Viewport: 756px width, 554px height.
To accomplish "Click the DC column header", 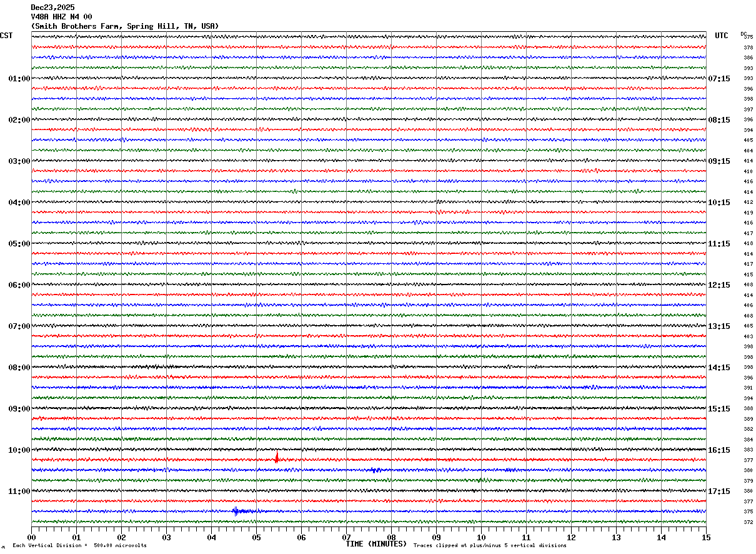I will (x=744, y=34).
